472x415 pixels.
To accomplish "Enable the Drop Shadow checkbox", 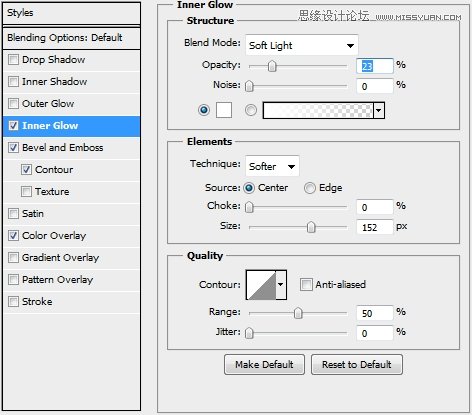I will pyautogui.click(x=13, y=60).
